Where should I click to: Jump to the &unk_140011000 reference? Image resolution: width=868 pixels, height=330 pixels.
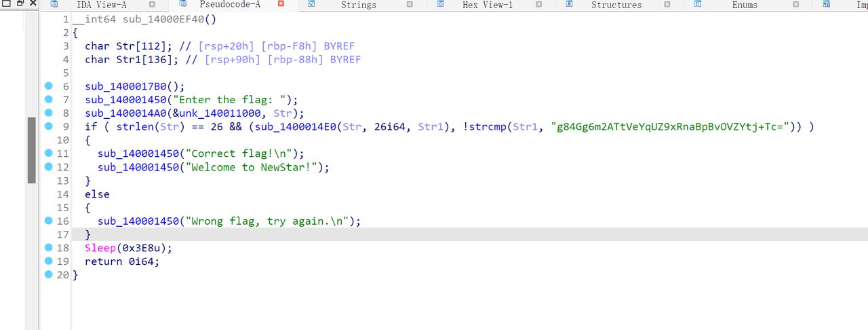tap(223, 113)
